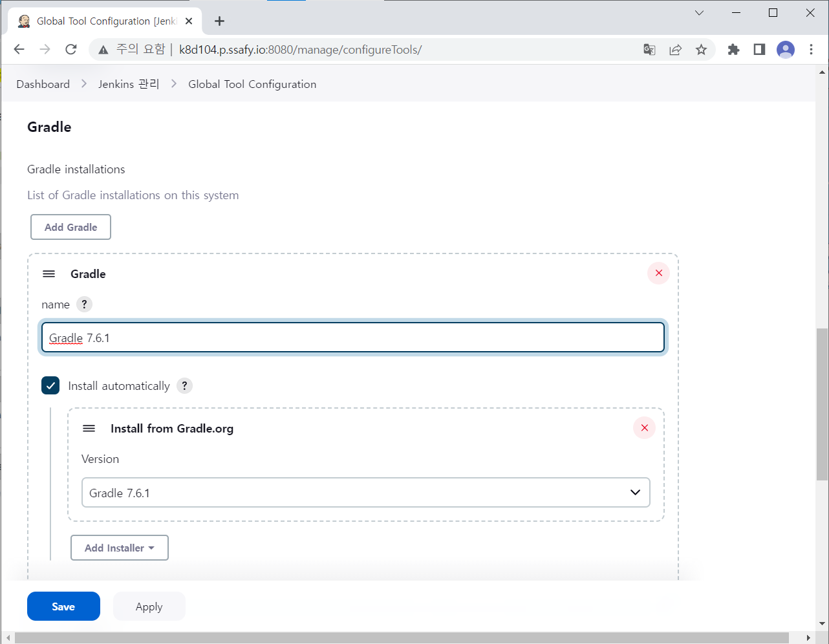Open the tab search chevron

click(699, 13)
